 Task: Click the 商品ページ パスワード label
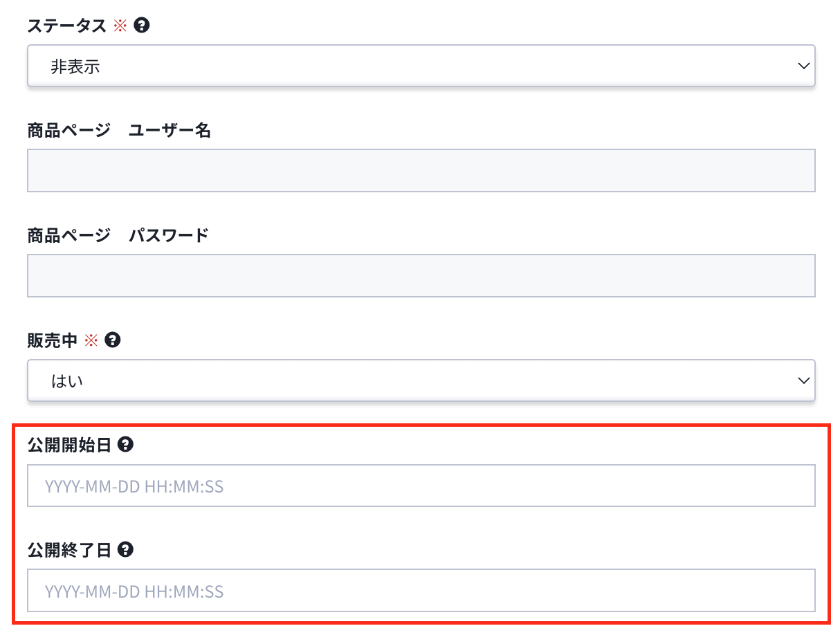(x=118, y=236)
